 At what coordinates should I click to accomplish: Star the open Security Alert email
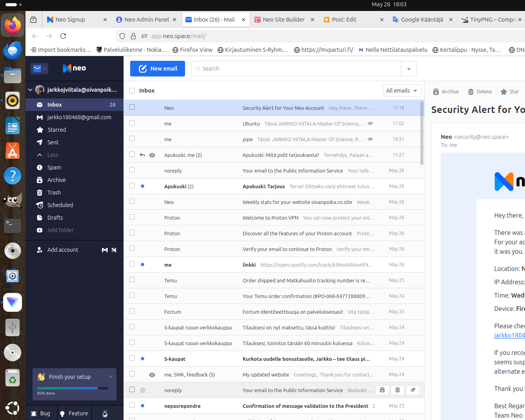pyautogui.click(x=504, y=92)
